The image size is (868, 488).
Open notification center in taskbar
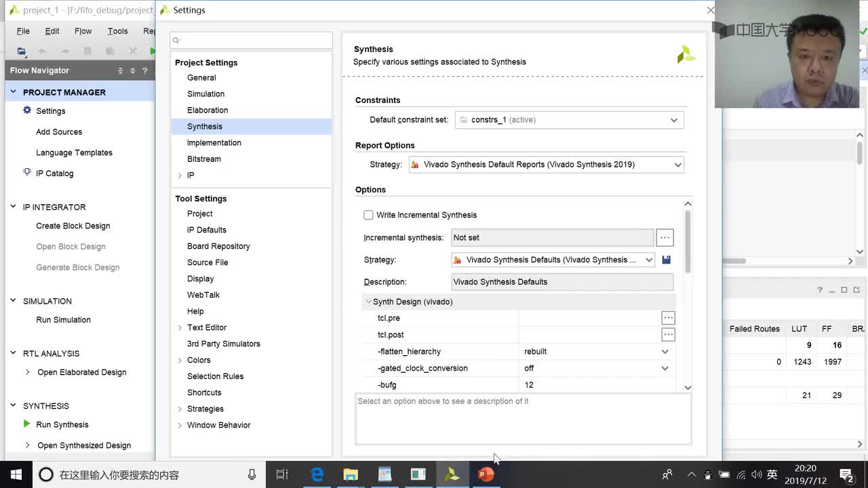tap(846, 474)
